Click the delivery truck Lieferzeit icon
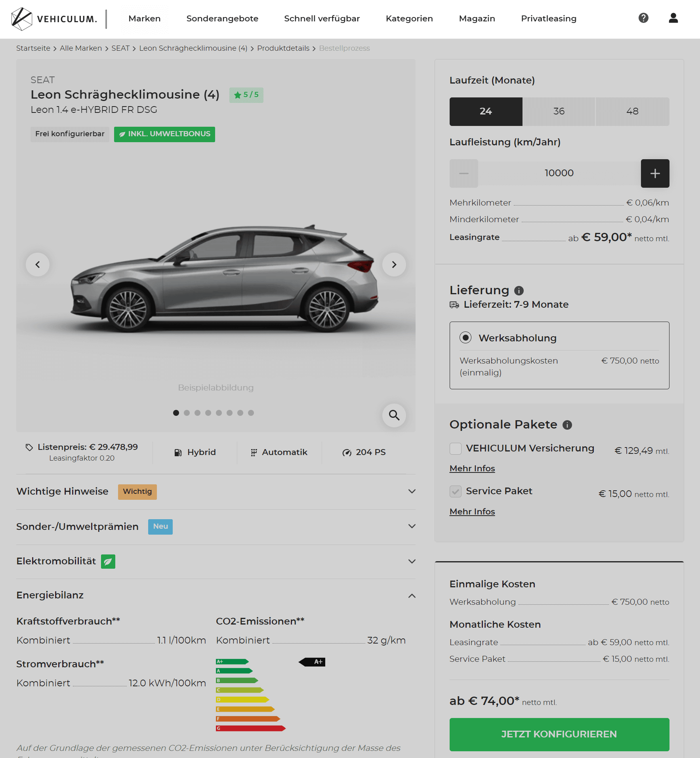The image size is (700, 758). 454,305
